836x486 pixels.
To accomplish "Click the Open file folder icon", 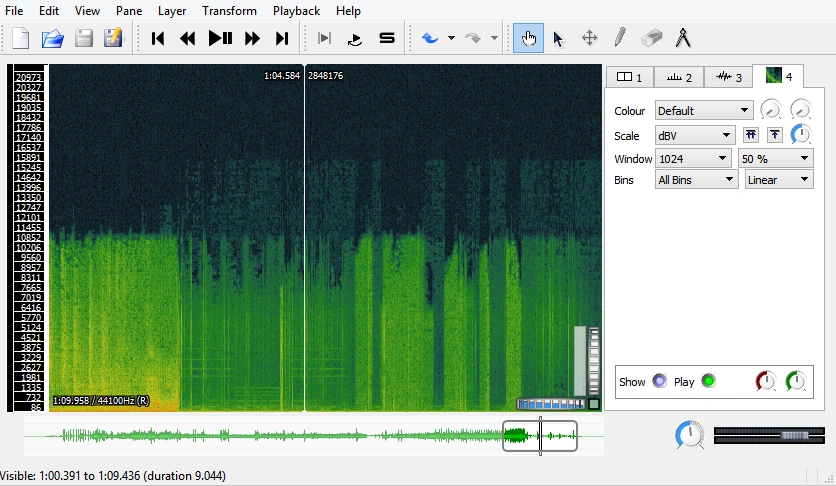I will coord(52,39).
